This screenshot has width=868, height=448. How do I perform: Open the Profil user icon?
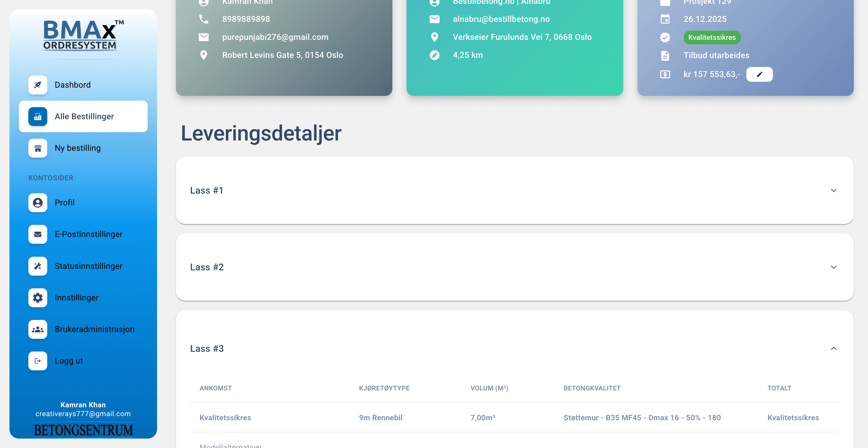(x=38, y=203)
